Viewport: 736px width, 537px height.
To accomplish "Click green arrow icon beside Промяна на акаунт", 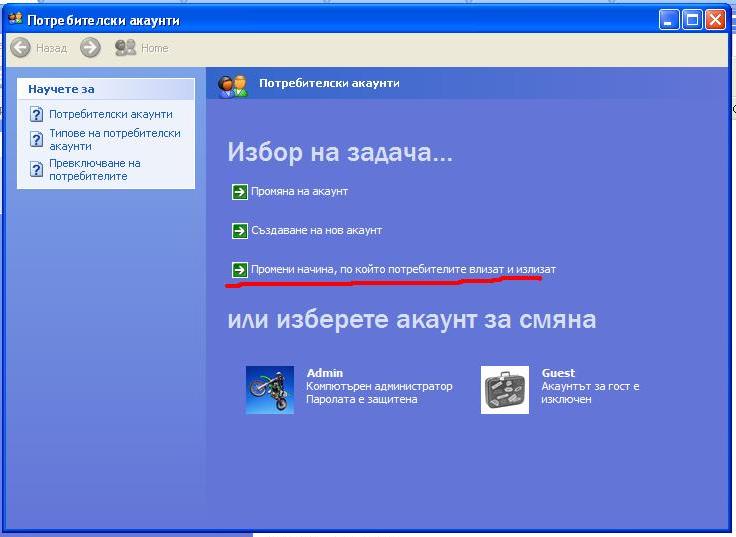I will click(x=239, y=191).
